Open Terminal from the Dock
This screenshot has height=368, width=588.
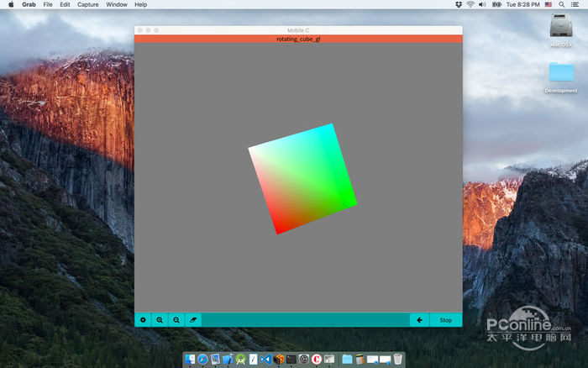coord(291,360)
